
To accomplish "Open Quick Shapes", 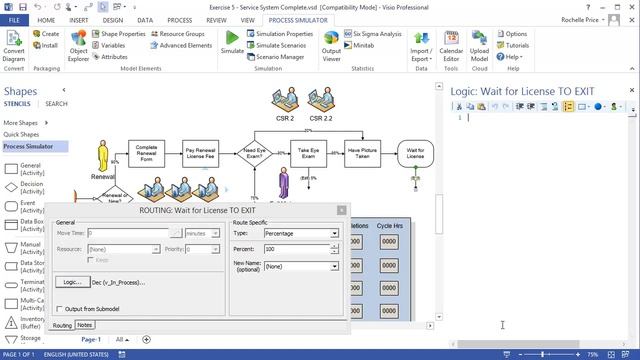I will 21,134.
